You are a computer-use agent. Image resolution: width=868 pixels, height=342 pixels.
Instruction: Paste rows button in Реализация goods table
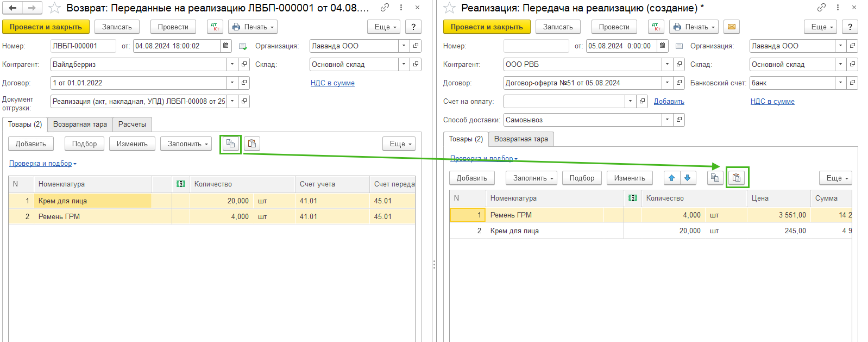tap(737, 178)
